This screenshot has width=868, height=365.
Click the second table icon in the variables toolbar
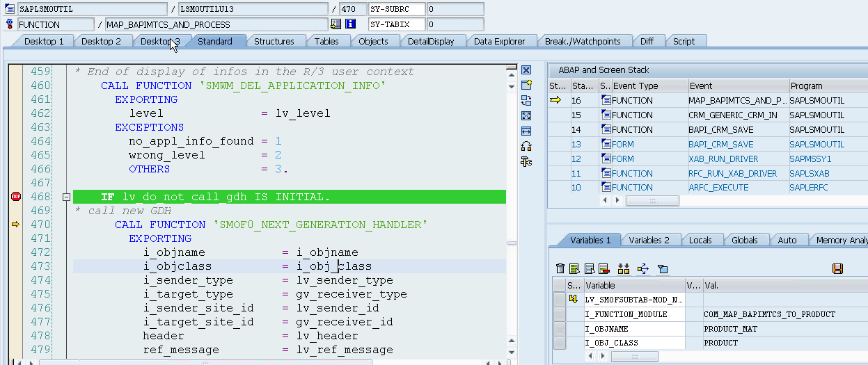tap(589, 268)
